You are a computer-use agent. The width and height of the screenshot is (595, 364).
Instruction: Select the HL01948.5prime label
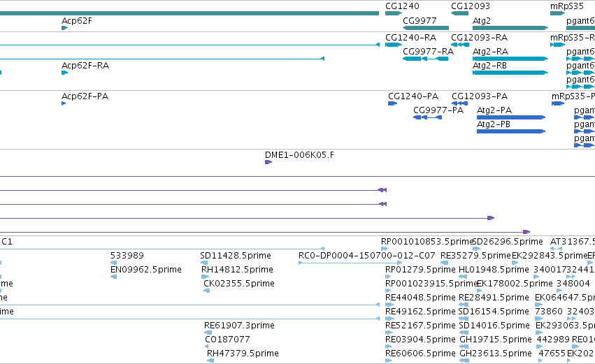[x=494, y=269]
